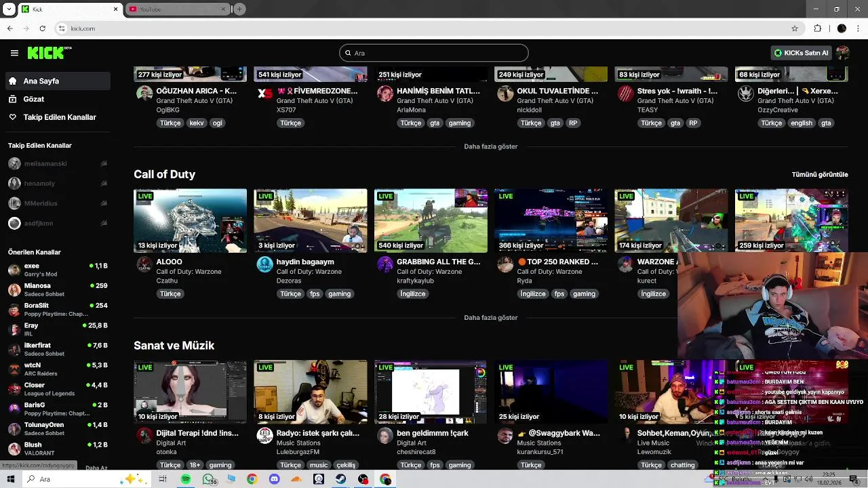The height and width of the screenshot is (488, 868).
Task: Open Spotify from the taskbar
Action: [186, 479]
